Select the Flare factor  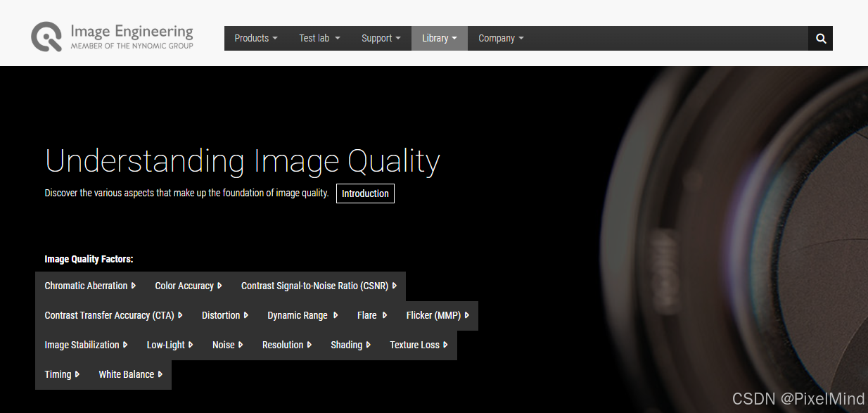pos(372,315)
